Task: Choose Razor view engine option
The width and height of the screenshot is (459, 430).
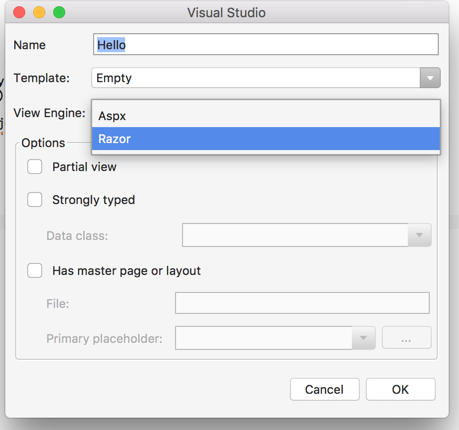Action: (266, 139)
